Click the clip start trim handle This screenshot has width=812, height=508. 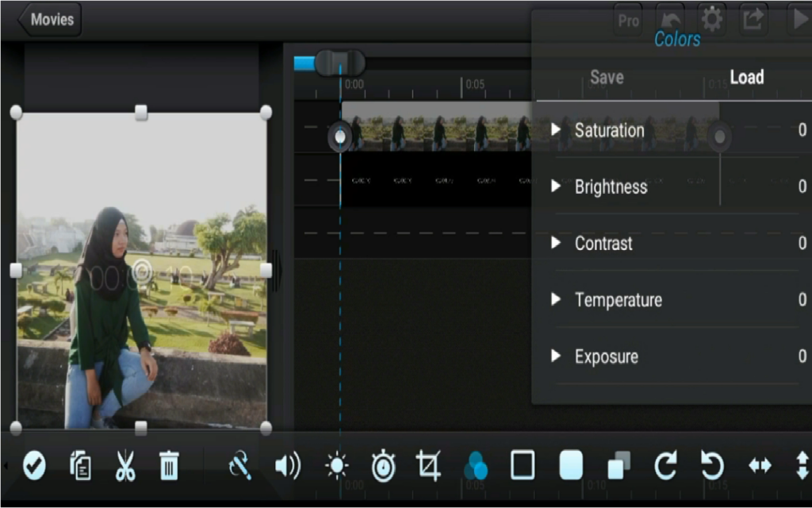(339, 137)
